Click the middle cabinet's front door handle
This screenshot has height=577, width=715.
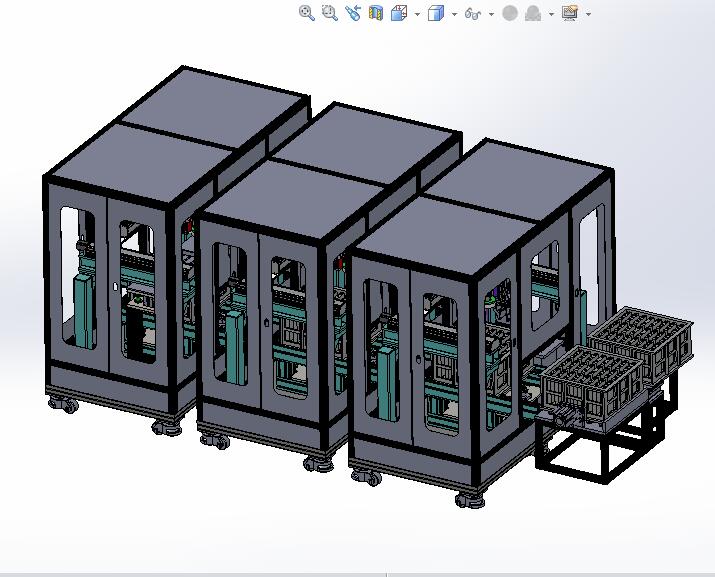(266, 322)
